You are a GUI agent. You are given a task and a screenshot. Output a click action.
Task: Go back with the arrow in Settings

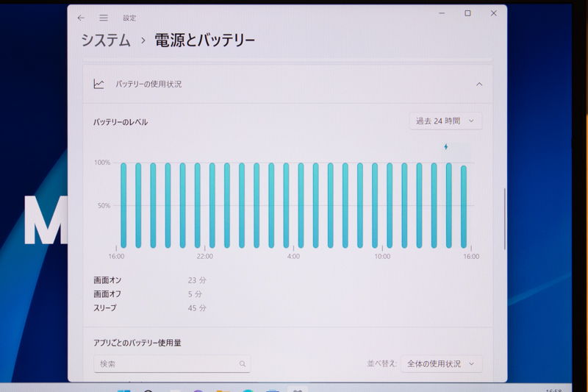81,18
